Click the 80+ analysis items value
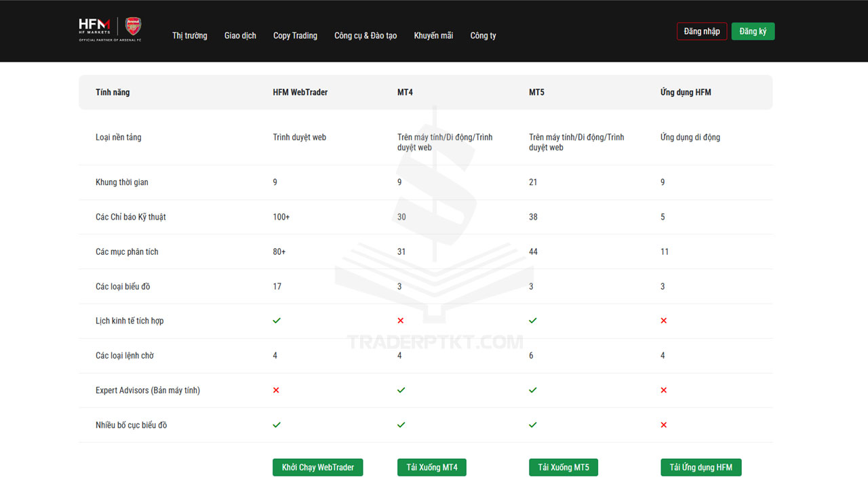 click(279, 252)
